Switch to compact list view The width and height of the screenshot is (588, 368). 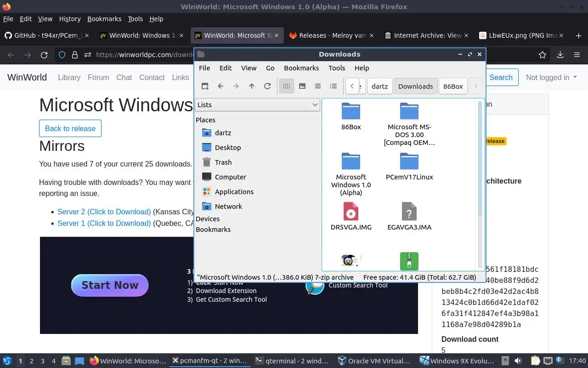tap(318, 86)
